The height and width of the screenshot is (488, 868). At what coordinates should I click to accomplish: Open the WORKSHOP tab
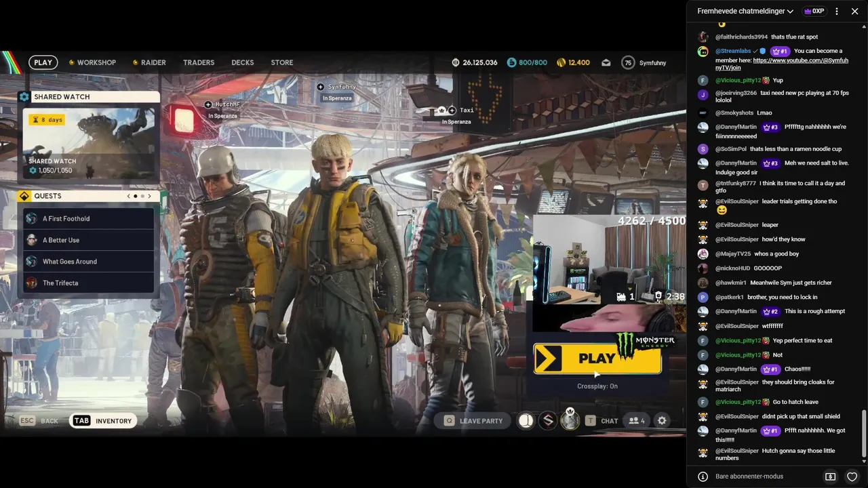tap(92, 62)
